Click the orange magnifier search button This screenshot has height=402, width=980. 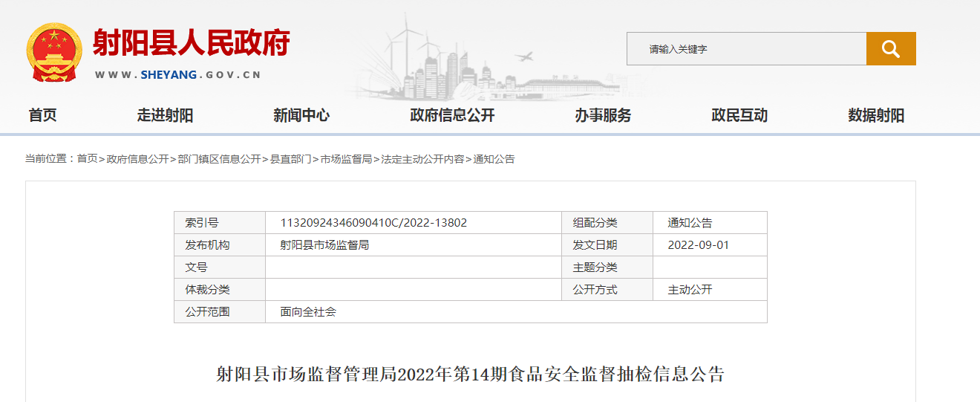[x=890, y=49]
